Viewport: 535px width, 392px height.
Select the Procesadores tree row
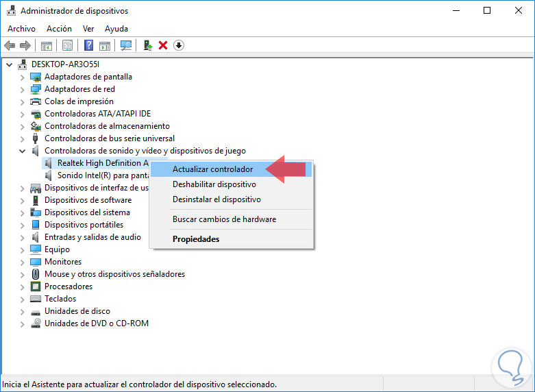[69, 286]
